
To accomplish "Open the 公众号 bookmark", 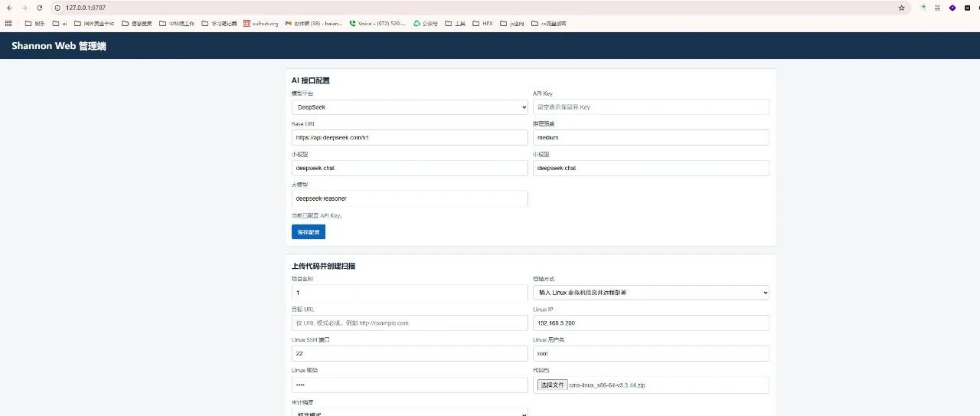I will tap(426, 23).
